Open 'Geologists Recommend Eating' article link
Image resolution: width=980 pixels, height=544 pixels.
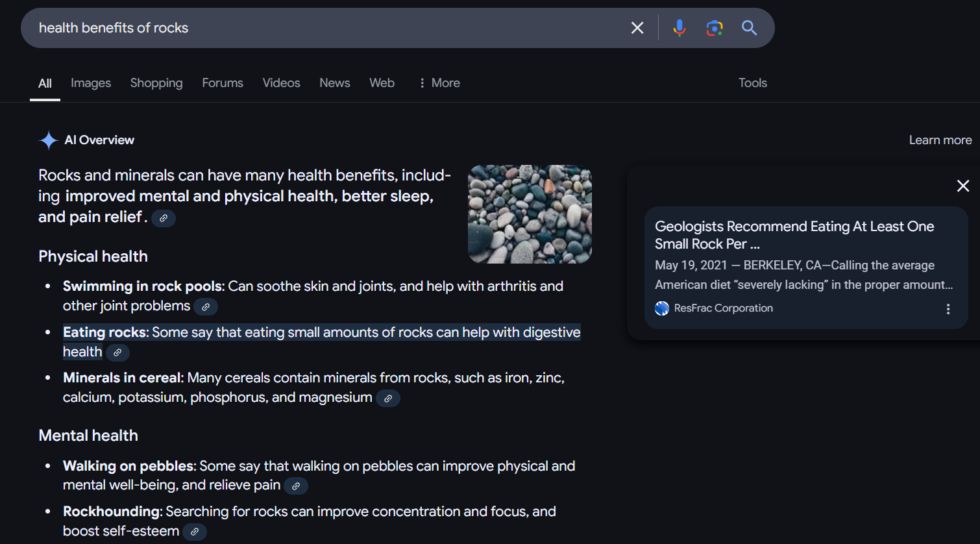tap(794, 235)
